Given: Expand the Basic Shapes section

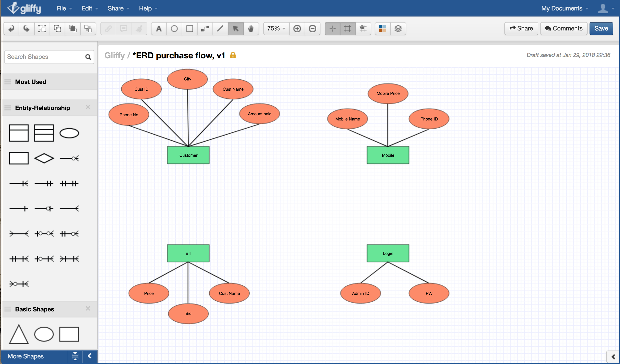Looking at the screenshot, I should tap(35, 309).
